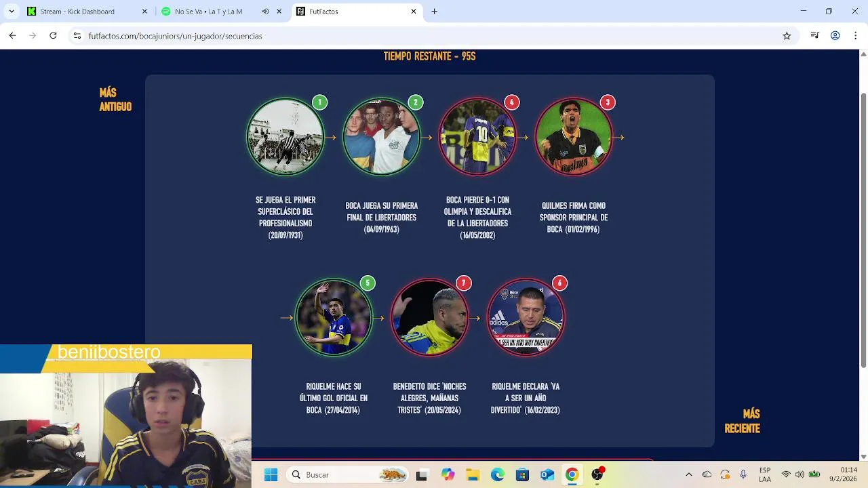The width and height of the screenshot is (868, 488).
Task: Click caption 'Boca pierde 0-1 con Olimpia'
Action: (x=477, y=218)
